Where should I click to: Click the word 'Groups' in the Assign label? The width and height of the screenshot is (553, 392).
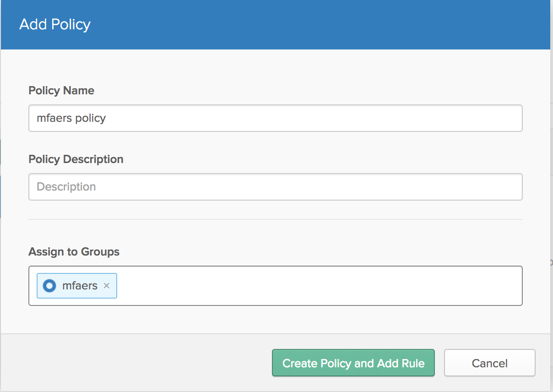(x=100, y=252)
